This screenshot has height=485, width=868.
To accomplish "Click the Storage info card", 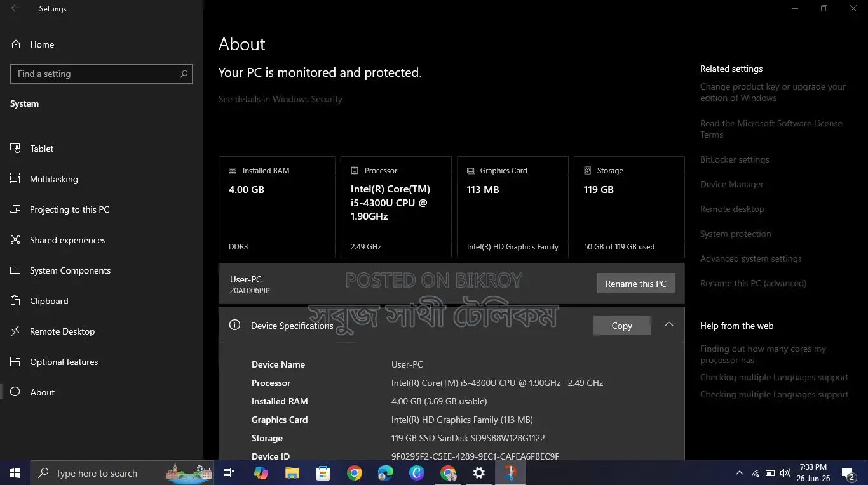I will 629,208.
